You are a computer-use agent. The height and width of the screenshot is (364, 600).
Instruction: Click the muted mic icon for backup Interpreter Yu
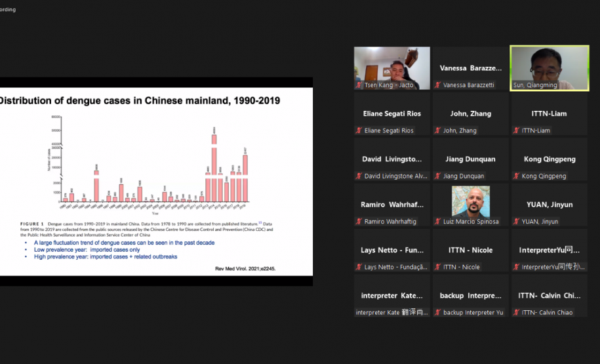click(438, 312)
